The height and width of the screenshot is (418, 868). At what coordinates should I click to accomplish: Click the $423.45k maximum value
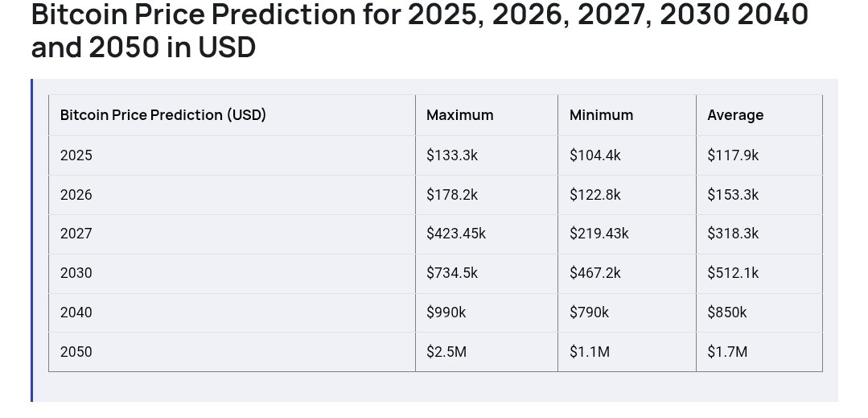click(x=456, y=234)
